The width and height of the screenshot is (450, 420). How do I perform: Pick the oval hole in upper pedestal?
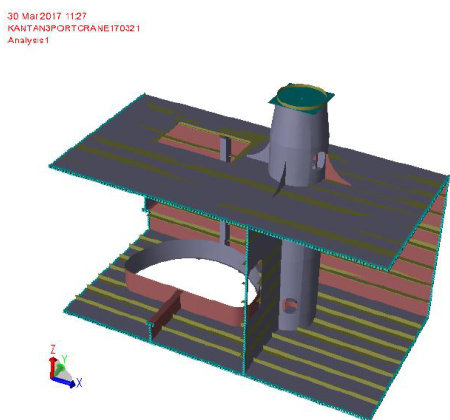(320, 160)
